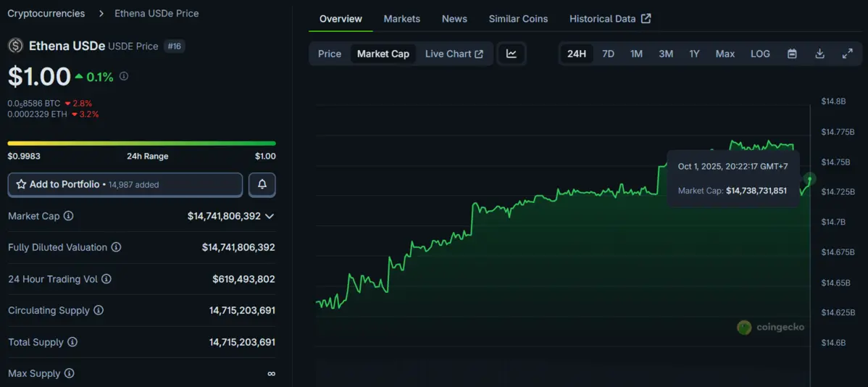The image size is (868, 387).
Task: Click the green data point on chart
Action: point(810,178)
